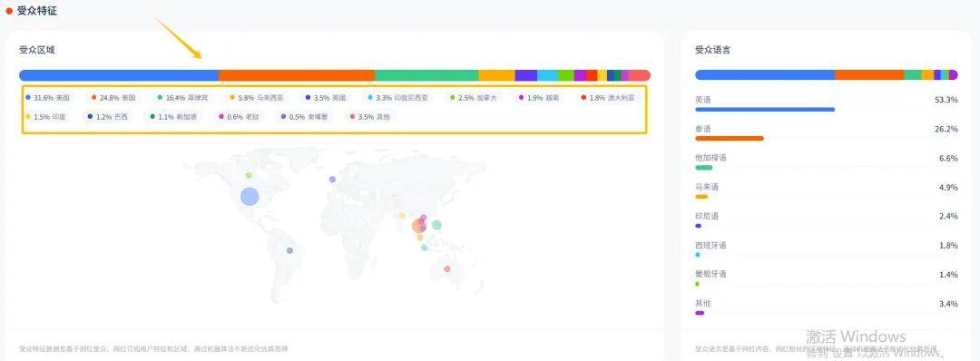Click the 泰语 26.2% language row

click(x=827, y=132)
